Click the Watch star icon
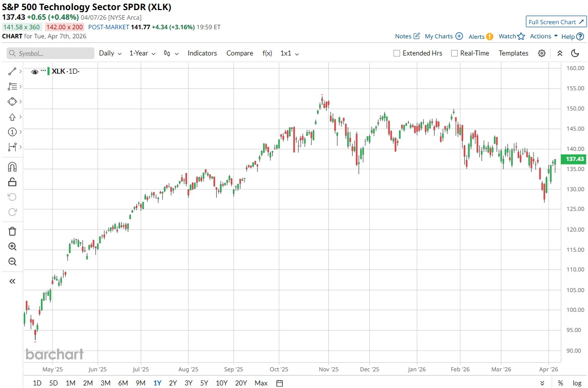The width and height of the screenshot is (588, 388). pyautogui.click(x=521, y=36)
